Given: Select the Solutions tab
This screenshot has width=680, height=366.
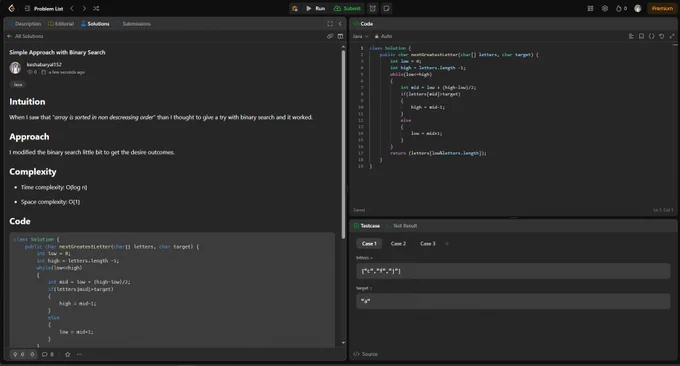Looking at the screenshot, I should pyautogui.click(x=95, y=24).
